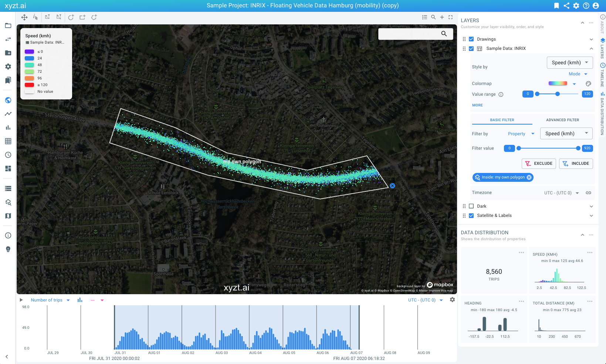
Task: Choose the exclude-area filter tool
Action: tap(59, 17)
